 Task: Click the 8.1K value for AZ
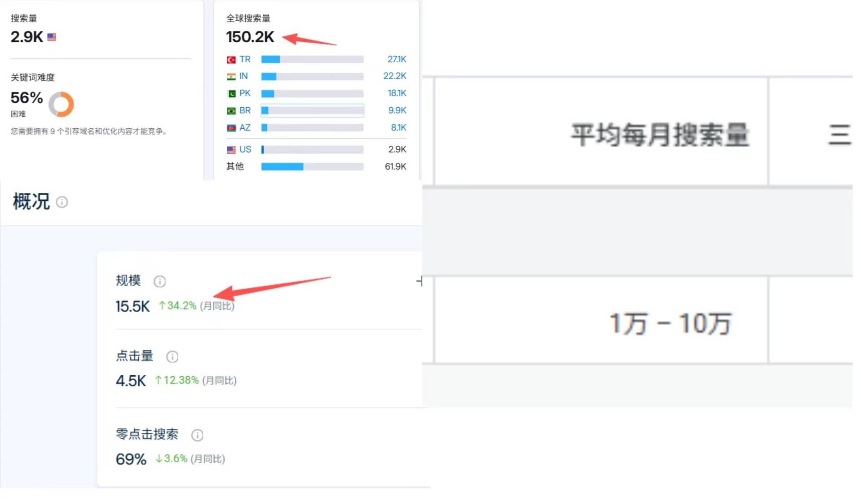click(x=399, y=128)
